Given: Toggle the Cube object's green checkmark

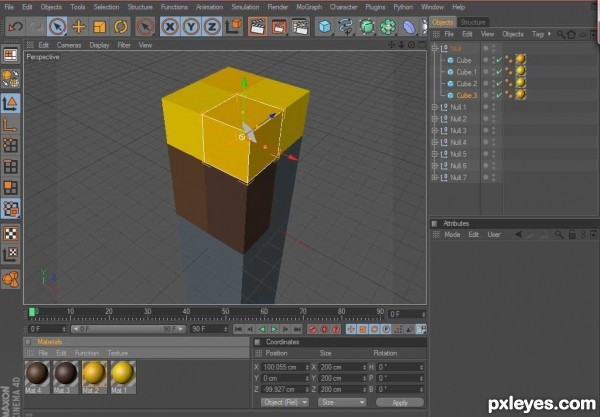Looking at the screenshot, I should tap(499, 60).
